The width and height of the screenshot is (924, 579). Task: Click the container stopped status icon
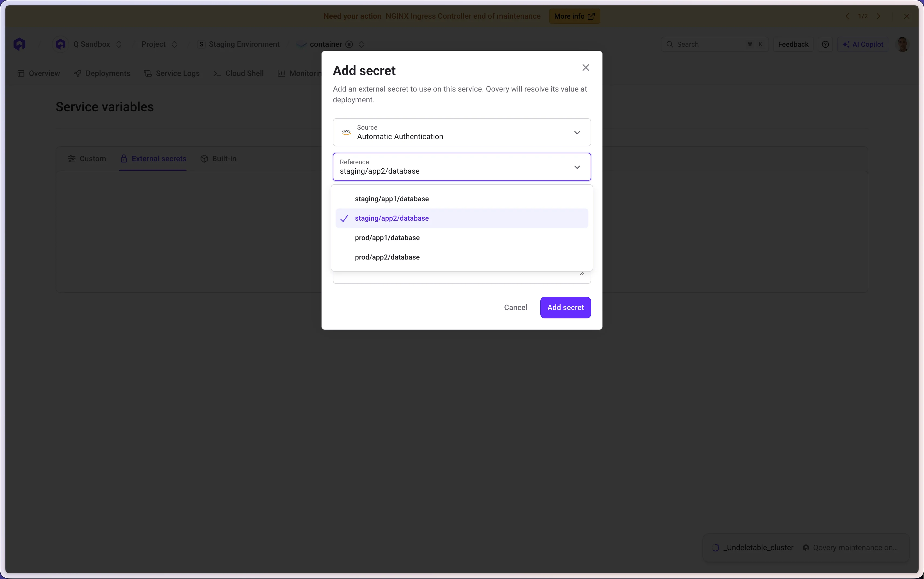pos(349,44)
